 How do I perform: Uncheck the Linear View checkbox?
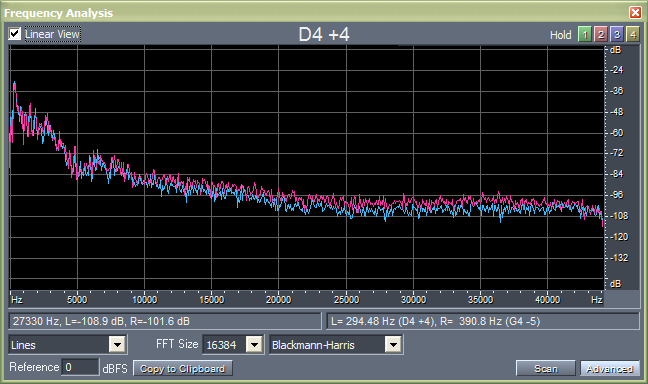pyautogui.click(x=14, y=33)
